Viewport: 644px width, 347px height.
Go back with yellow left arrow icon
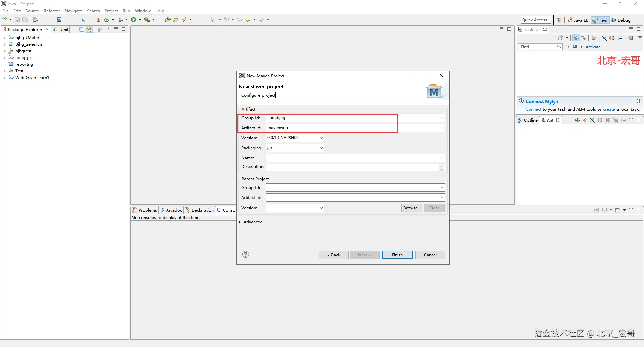click(248, 20)
